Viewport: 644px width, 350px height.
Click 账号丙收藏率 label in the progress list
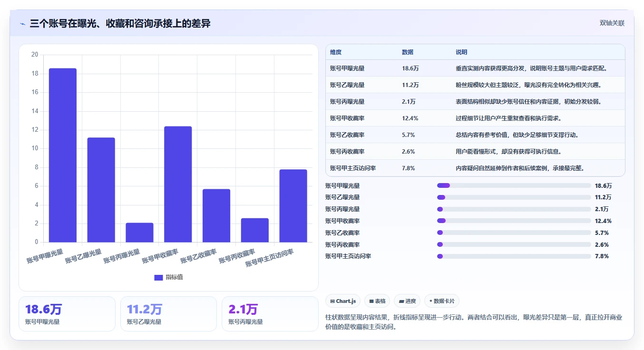[x=342, y=245]
